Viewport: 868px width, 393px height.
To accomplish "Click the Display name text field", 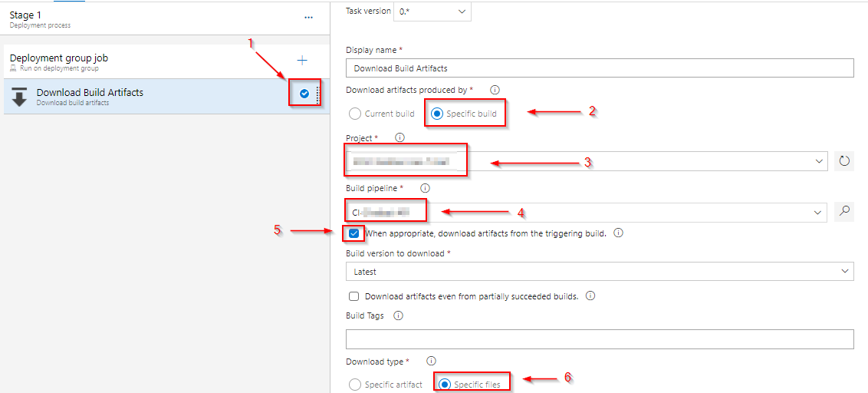I will tap(600, 68).
